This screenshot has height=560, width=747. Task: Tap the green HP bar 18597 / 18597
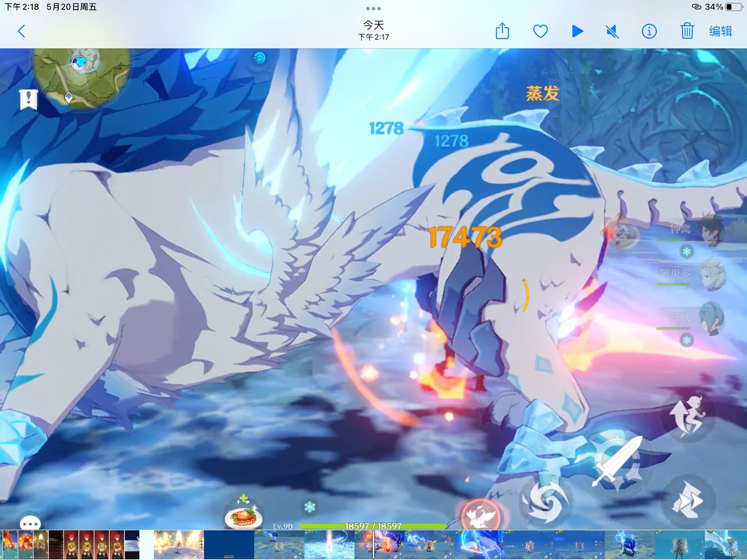(x=373, y=526)
